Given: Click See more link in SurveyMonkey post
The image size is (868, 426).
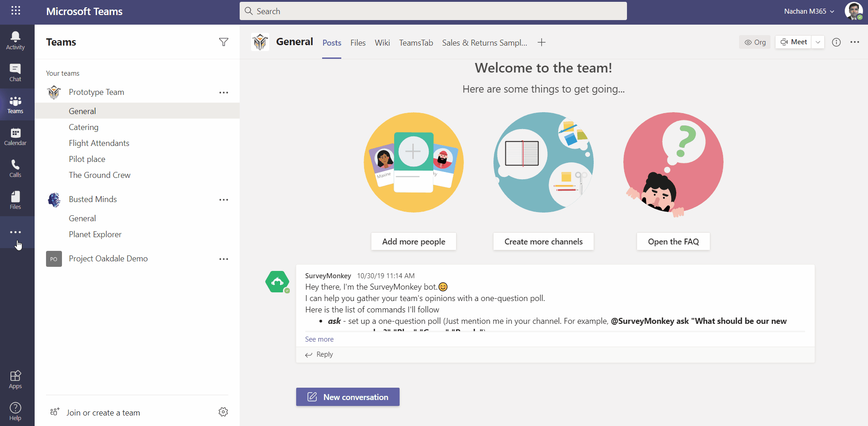Looking at the screenshot, I should (319, 339).
